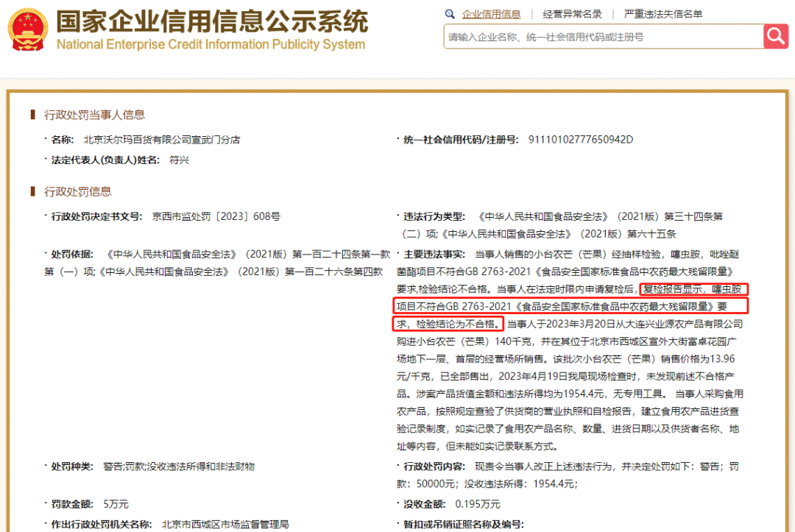Click authority name 北京市西城区市场监督管理局
This screenshot has width=795, height=532.
pos(225,524)
